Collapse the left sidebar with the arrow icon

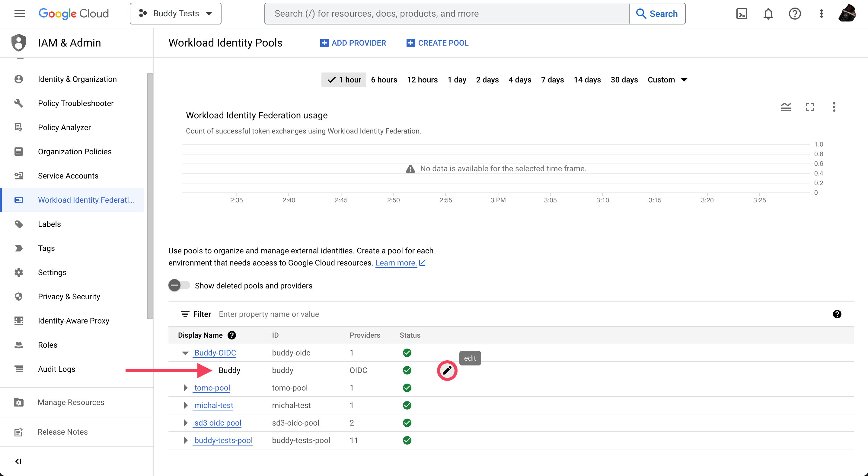click(18, 461)
